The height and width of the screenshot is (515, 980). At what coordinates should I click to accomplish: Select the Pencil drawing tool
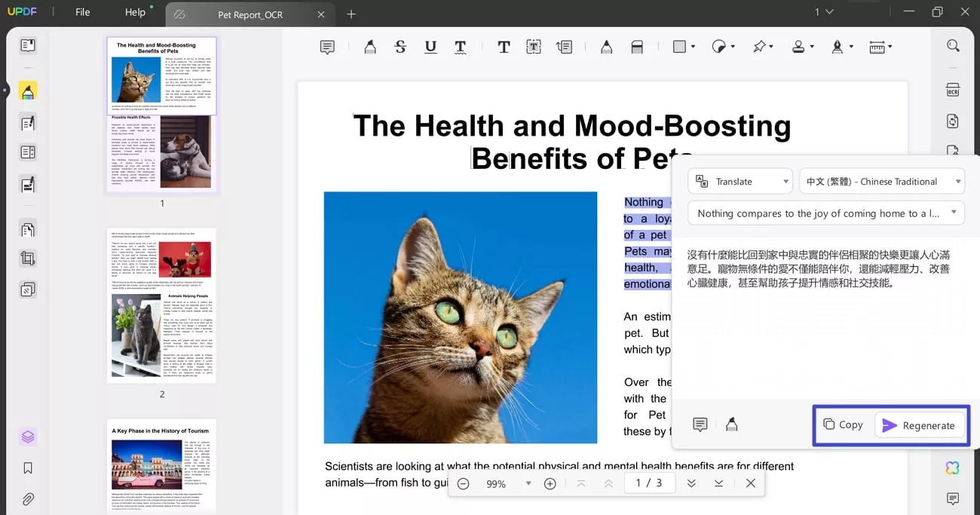tap(606, 47)
